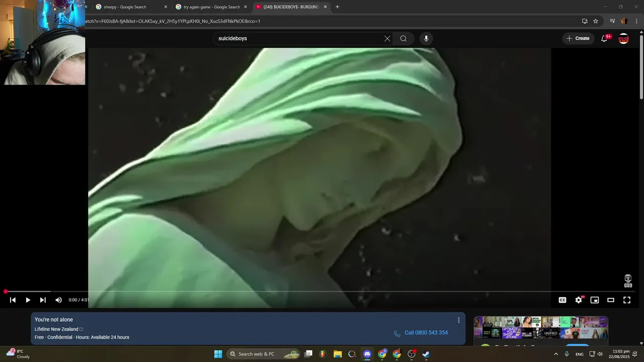Open the Windows Start menu
The height and width of the screenshot is (362, 644).
click(218, 354)
